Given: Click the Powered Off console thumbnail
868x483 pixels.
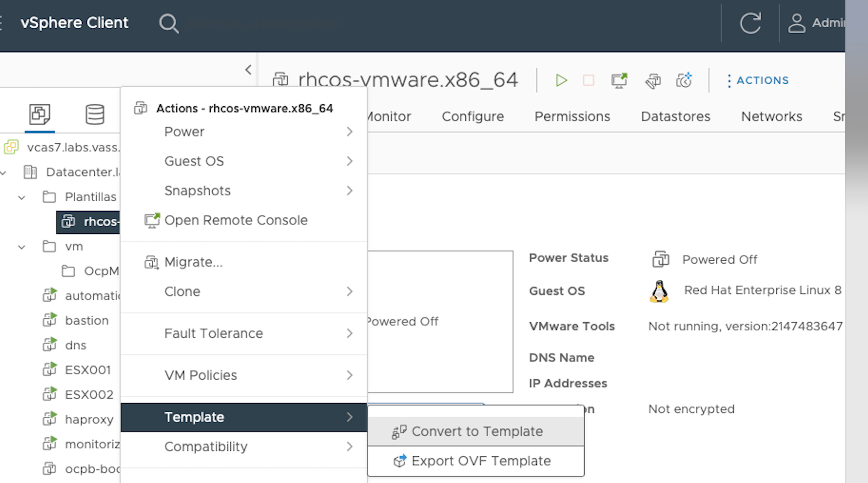Looking at the screenshot, I should tap(440, 322).
